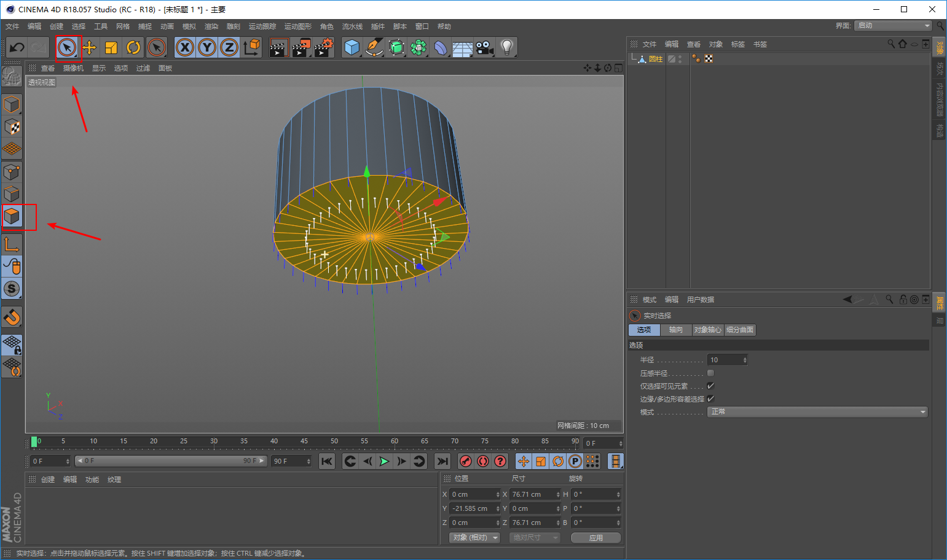Add a Floor environment object
The width and height of the screenshot is (947, 560).
(463, 47)
